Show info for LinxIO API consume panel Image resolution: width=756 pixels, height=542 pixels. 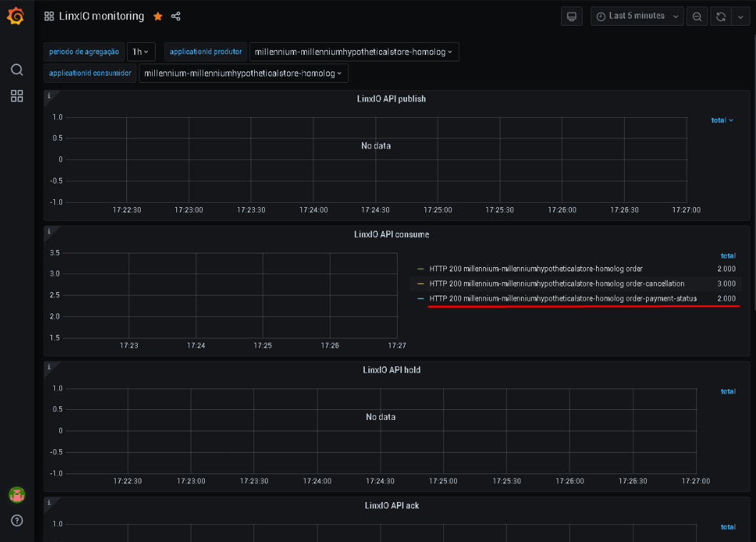(49, 231)
